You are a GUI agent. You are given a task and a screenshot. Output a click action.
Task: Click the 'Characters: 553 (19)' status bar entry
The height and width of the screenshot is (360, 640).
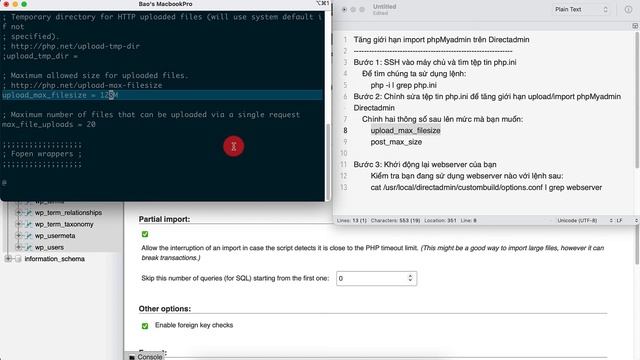click(395, 220)
